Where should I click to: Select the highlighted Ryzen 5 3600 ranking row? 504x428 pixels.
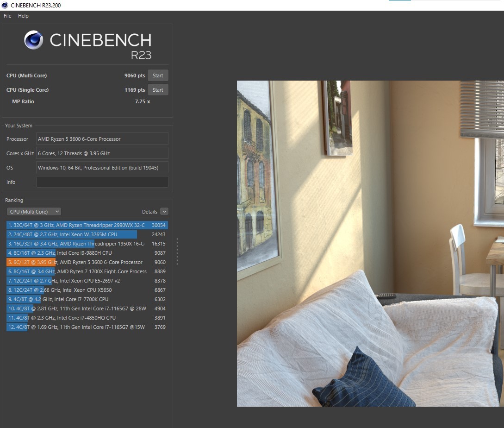click(87, 262)
